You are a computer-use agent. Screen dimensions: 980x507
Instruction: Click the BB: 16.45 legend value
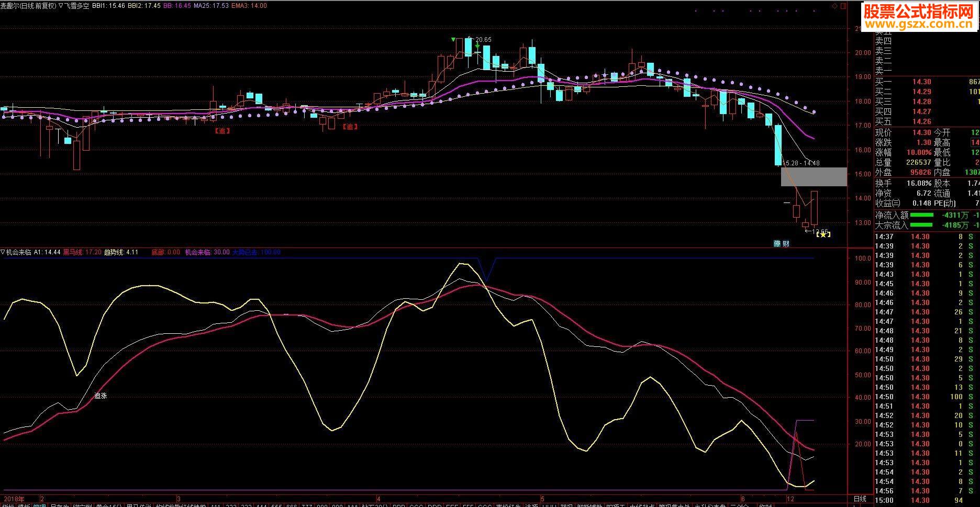[177, 6]
